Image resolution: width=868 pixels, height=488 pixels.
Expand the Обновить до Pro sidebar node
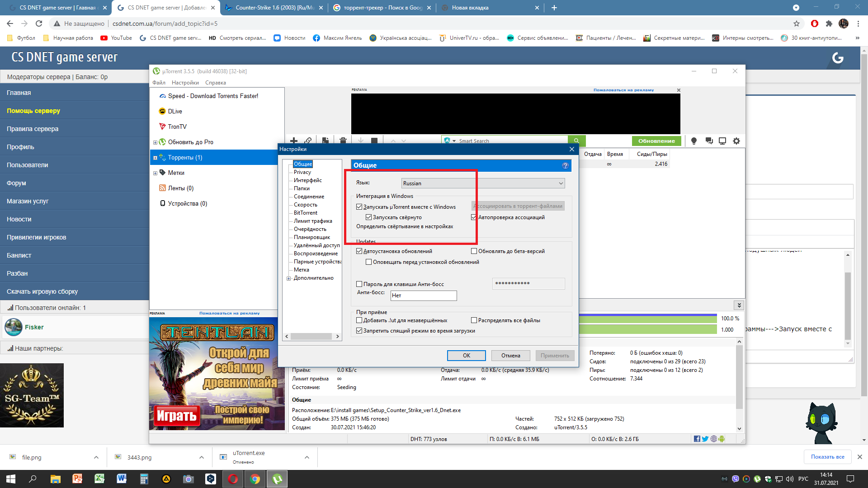coord(155,142)
